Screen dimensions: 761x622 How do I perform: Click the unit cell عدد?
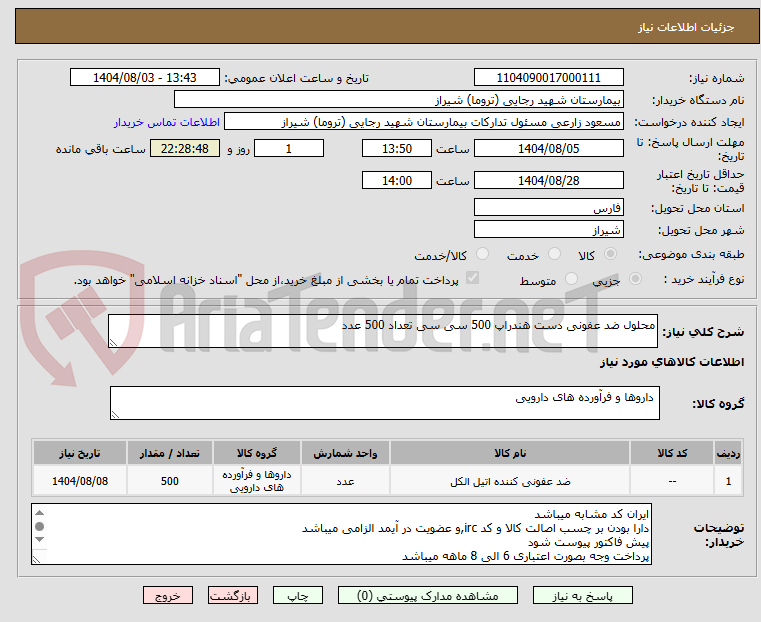pos(345,481)
